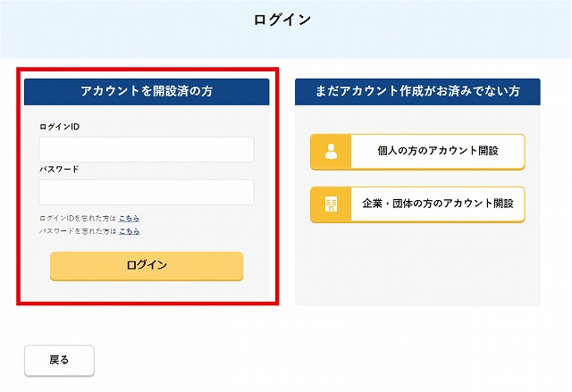Click the まだアカウント作成がお済みでない方 header

pyautogui.click(x=417, y=92)
